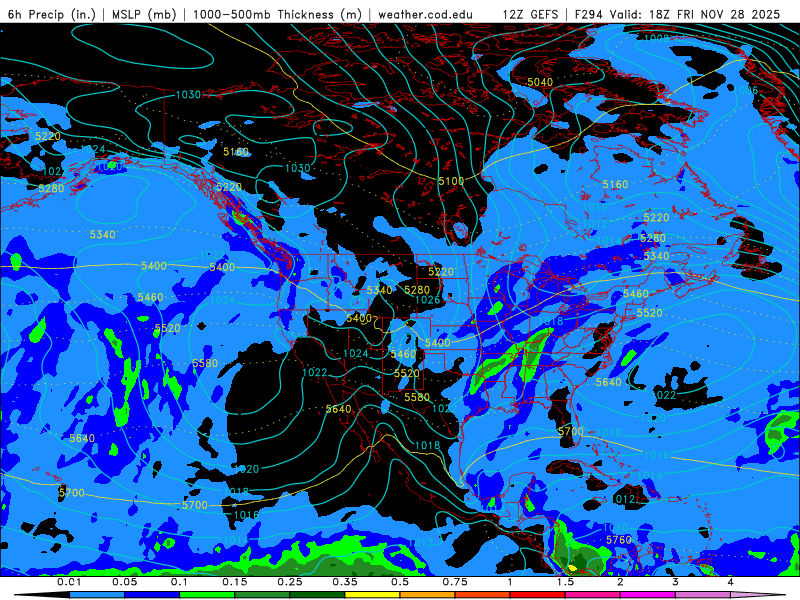Click the 0.05 legend tick label
The image size is (800, 600).
pyautogui.click(x=124, y=582)
